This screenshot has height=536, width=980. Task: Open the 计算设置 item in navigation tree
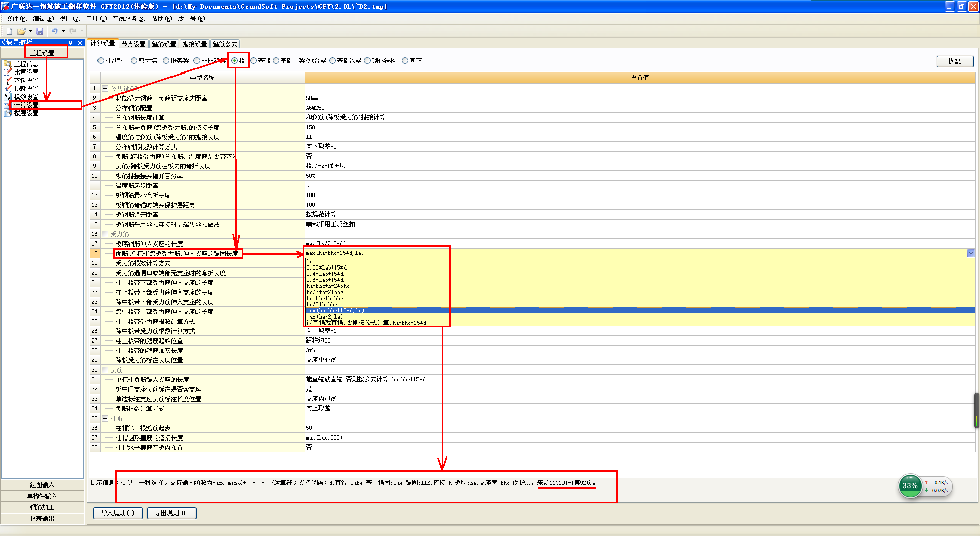coord(26,105)
